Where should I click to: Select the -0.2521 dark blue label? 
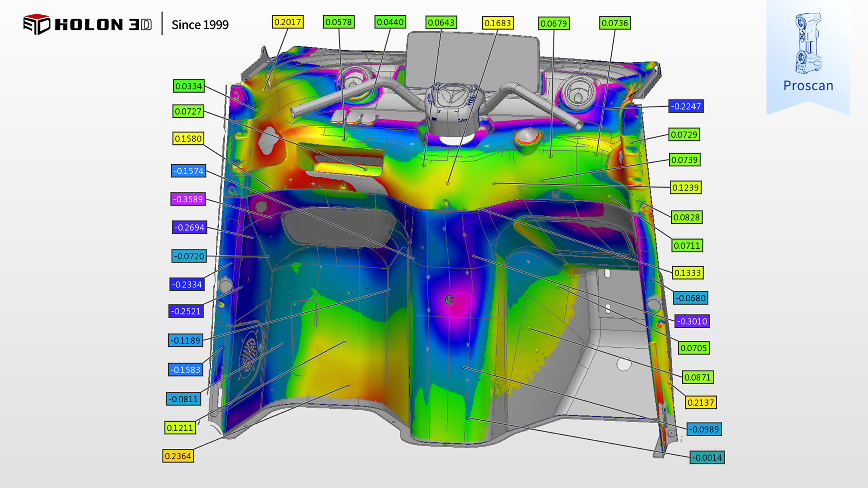pyautogui.click(x=186, y=311)
